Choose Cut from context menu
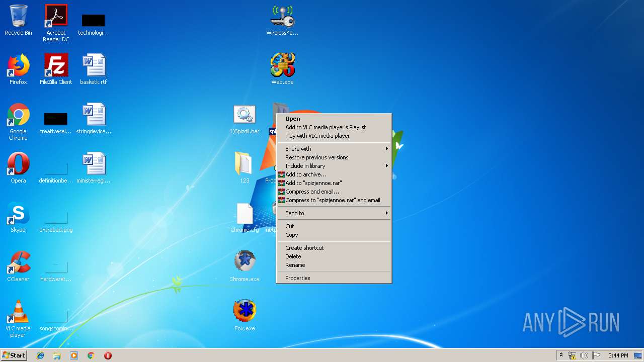 coord(334,226)
